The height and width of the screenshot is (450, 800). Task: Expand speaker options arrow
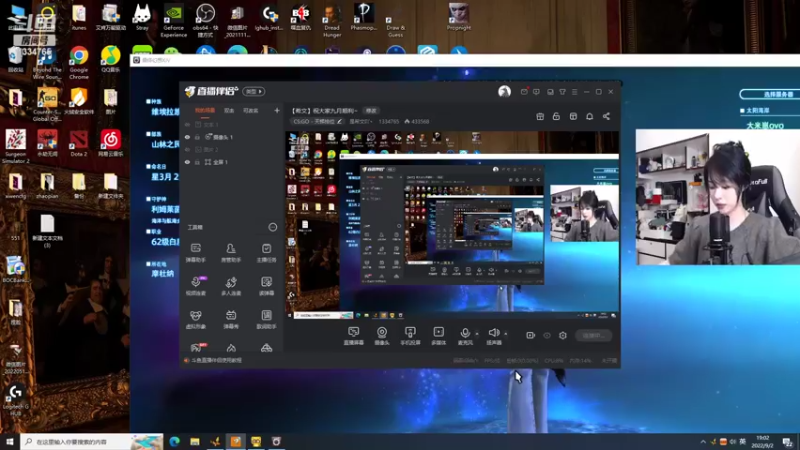[506, 334]
